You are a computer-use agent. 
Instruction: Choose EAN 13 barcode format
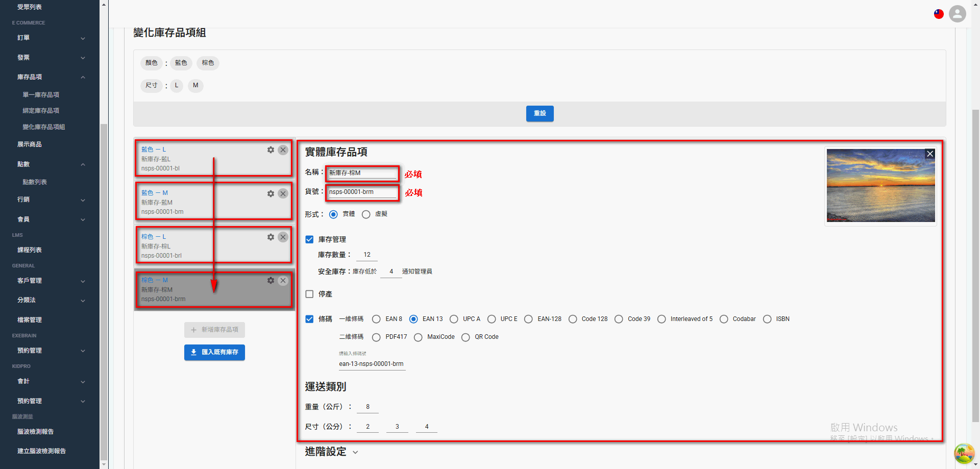tap(413, 319)
